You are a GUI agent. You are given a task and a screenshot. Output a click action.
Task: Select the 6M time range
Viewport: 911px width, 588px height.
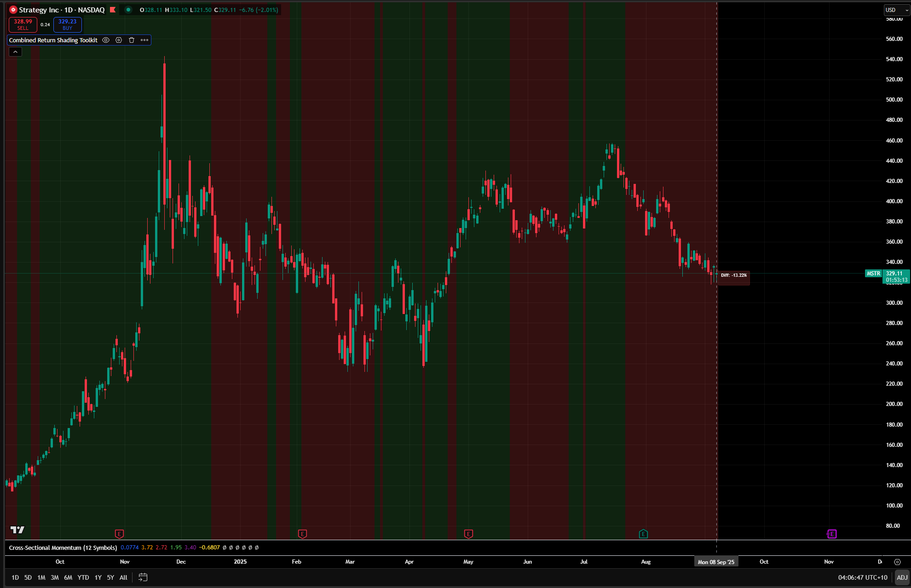pyautogui.click(x=68, y=577)
